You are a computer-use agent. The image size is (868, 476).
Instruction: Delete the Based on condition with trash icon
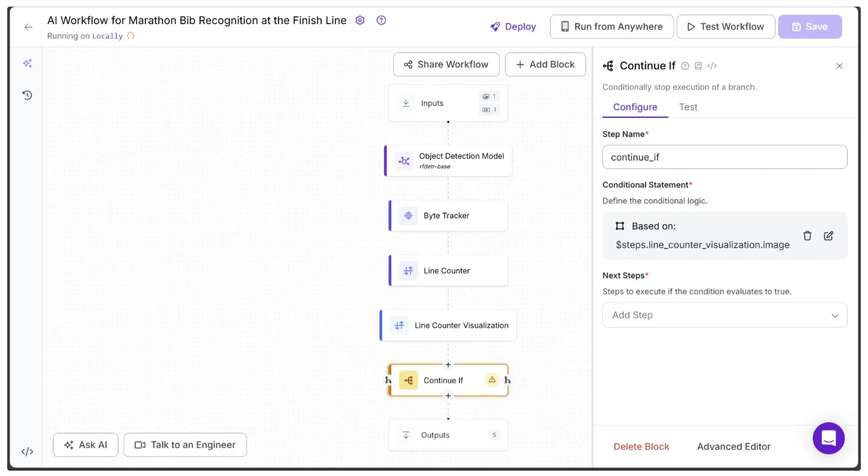tap(807, 236)
